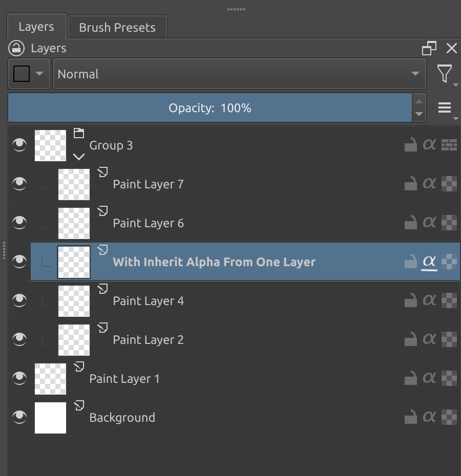Image resolution: width=461 pixels, height=476 pixels.
Task: Toggle alpha lock on Background layer
Action: (449, 418)
